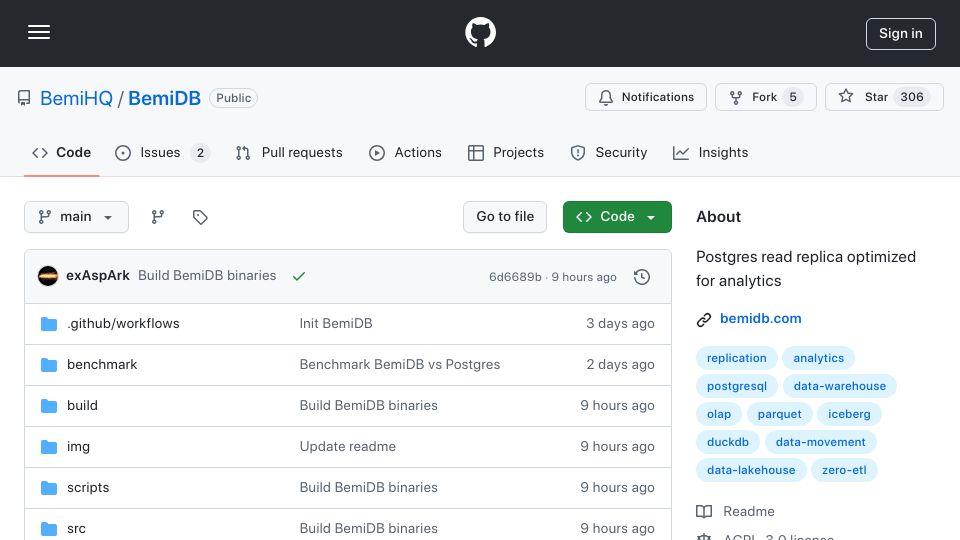
Task: Open the .github/workflows folder
Action: tap(123, 323)
